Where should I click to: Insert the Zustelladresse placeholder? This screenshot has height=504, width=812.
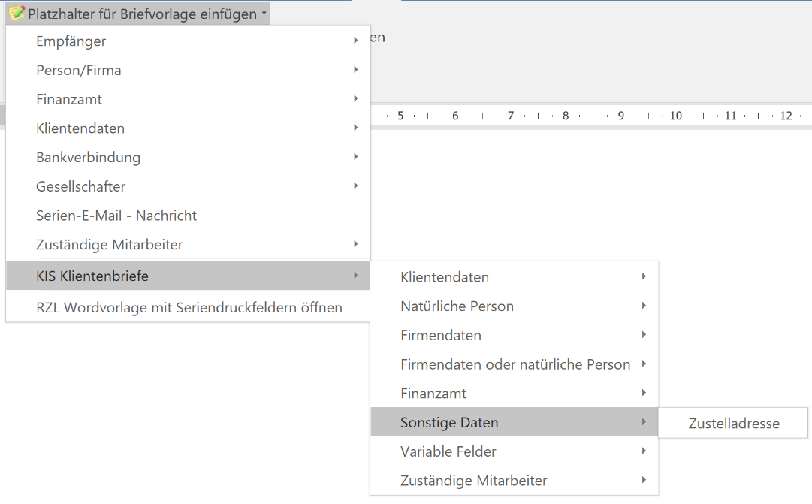click(x=734, y=424)
